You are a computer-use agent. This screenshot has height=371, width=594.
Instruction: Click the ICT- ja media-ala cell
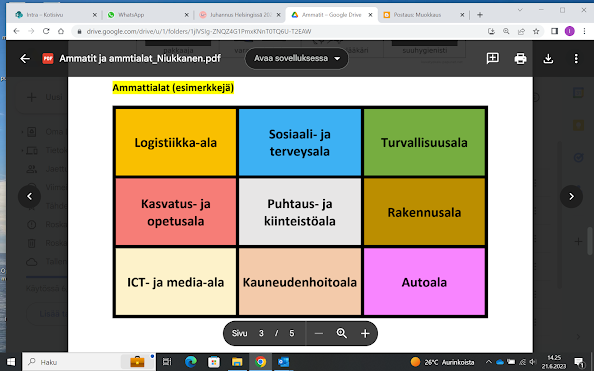tap(176, 282)
